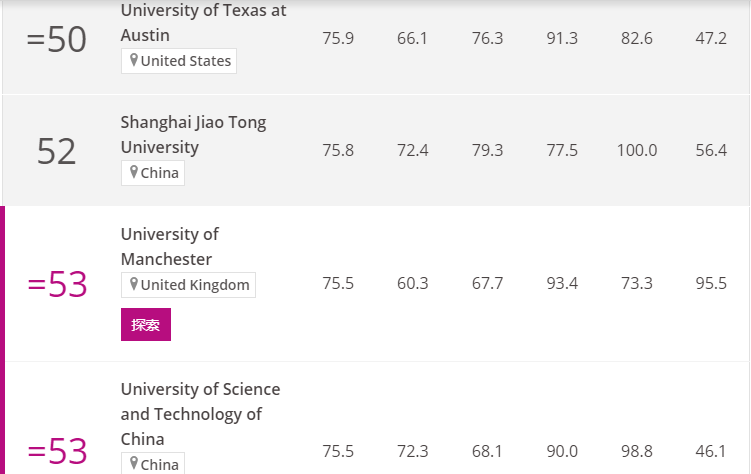Image resolution: width=751 pixels, height=474 pixels.
Task: Click rank 52 number cell
Action: [57, 151]
